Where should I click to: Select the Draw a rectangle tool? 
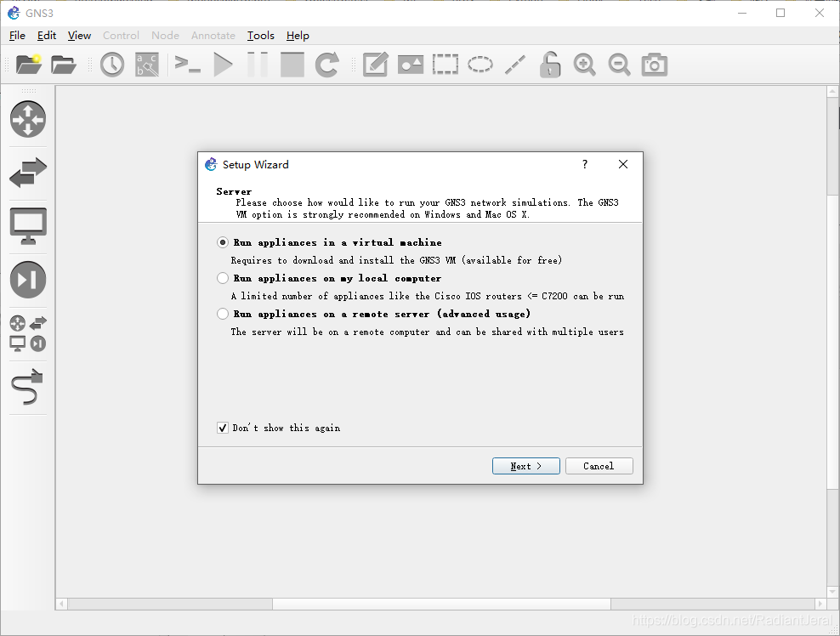click(446, 65)
